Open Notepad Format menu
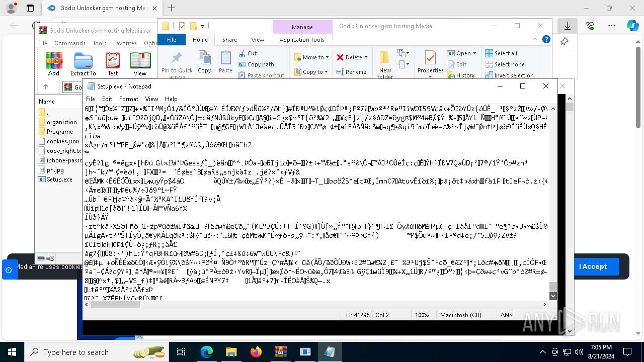The height and width of the screenshot is (362, 644). click(129, 99)
